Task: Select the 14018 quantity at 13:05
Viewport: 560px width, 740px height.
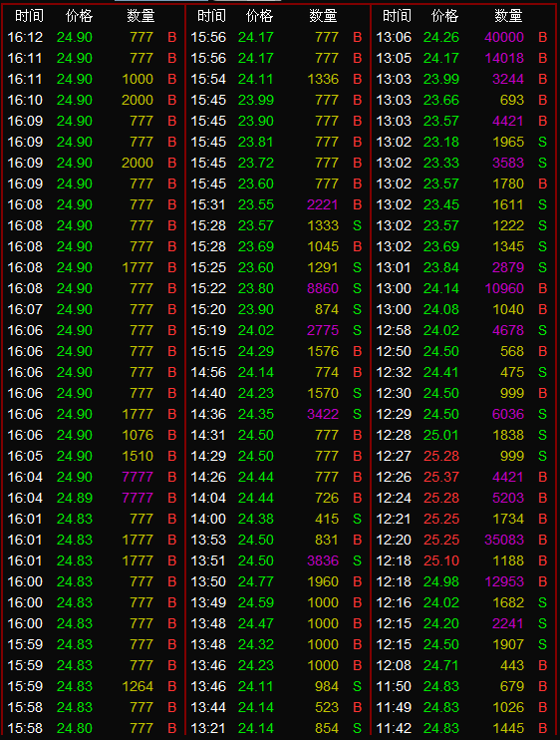Action: tap(504, 58)
